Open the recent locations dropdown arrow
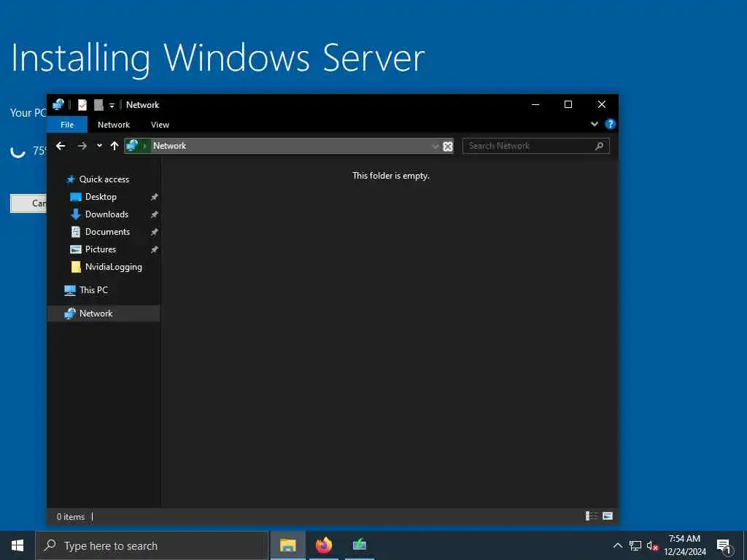This screenshot has width=747, height=560. coord(99,146)
